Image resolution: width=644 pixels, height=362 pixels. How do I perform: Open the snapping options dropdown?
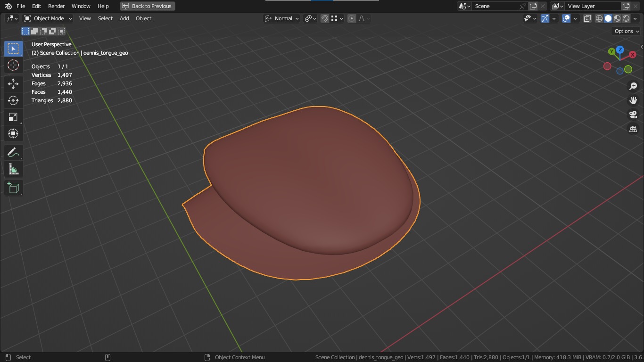pyautogui.click(x=337, y=18)
